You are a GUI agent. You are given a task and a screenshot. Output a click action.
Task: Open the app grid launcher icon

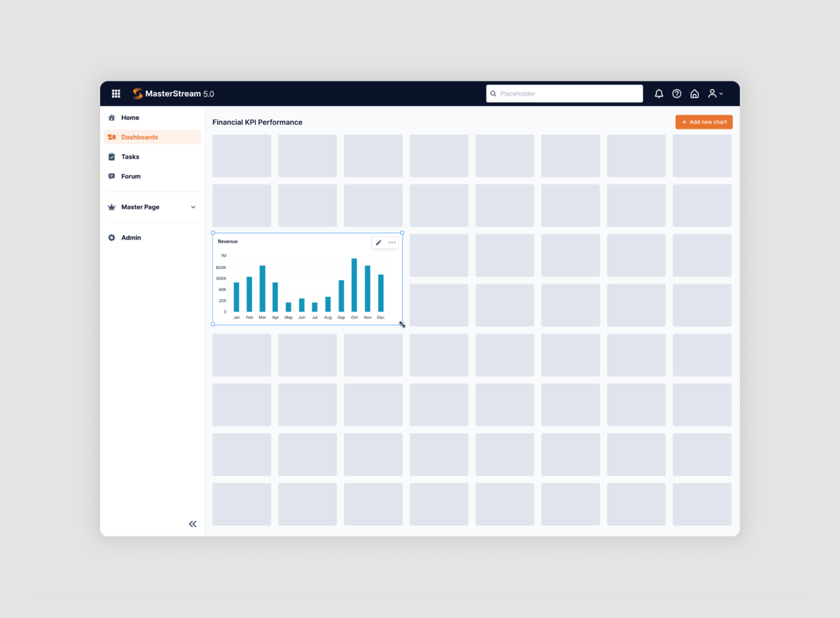pyautogui.click(x=116, y=94)
